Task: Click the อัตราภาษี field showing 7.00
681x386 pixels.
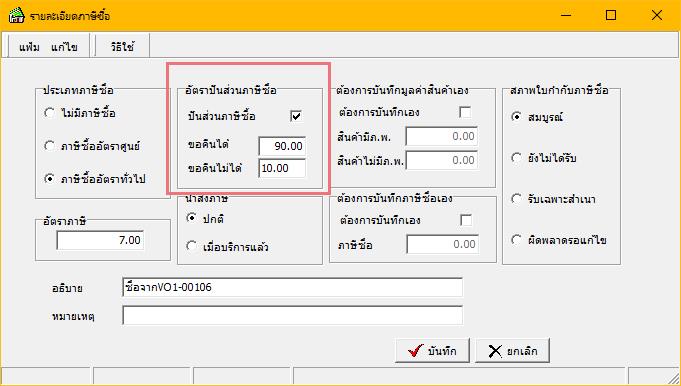Action: pyautogui.click(x=100, y=240)
